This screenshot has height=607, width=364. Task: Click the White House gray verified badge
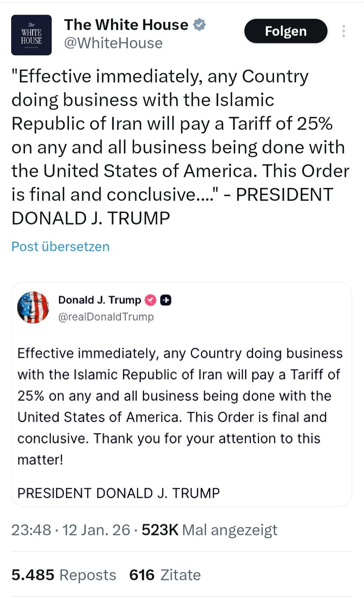[x=199, y=25]
